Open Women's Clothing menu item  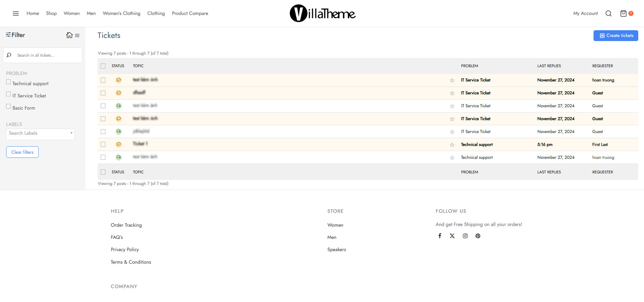click(x=122, y=14)
